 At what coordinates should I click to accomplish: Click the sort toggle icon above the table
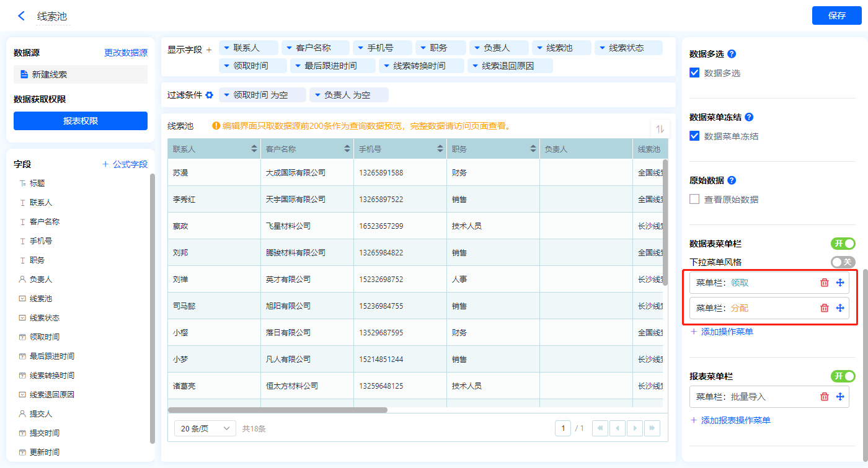[660, 129]
